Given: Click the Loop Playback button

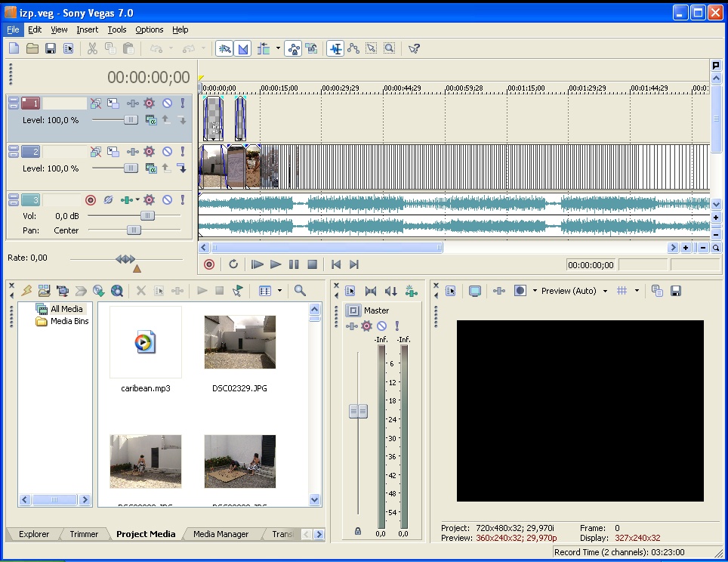Looking at the screenshot, I should point(233,264).
